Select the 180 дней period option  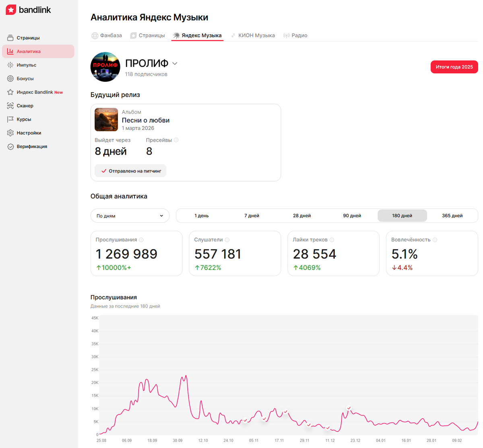coord(402,216)
